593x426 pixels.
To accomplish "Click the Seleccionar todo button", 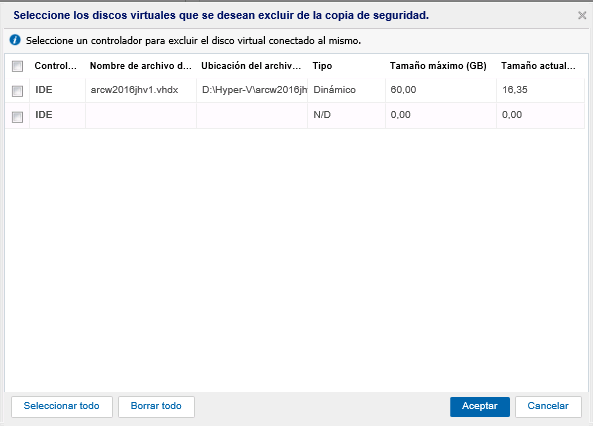I will pos(62,406).
